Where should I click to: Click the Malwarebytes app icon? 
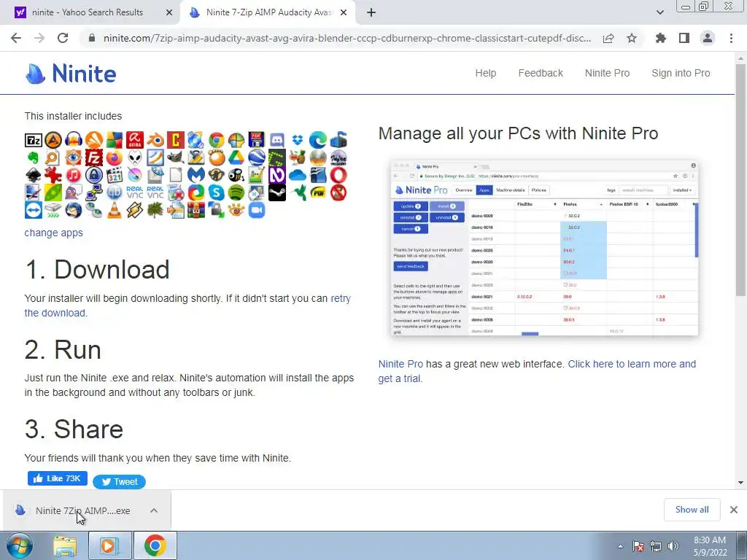coord(196,175)
